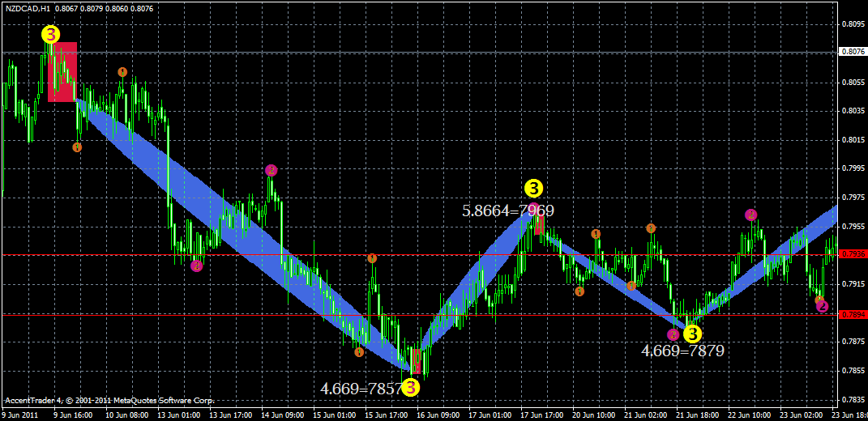Click the 20 Jun 10:00 time axis label
This screenshot has width=868, height=421.
[595, 414]
